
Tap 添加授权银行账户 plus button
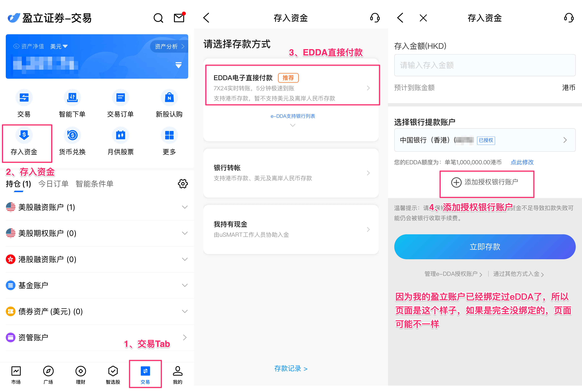456,182
